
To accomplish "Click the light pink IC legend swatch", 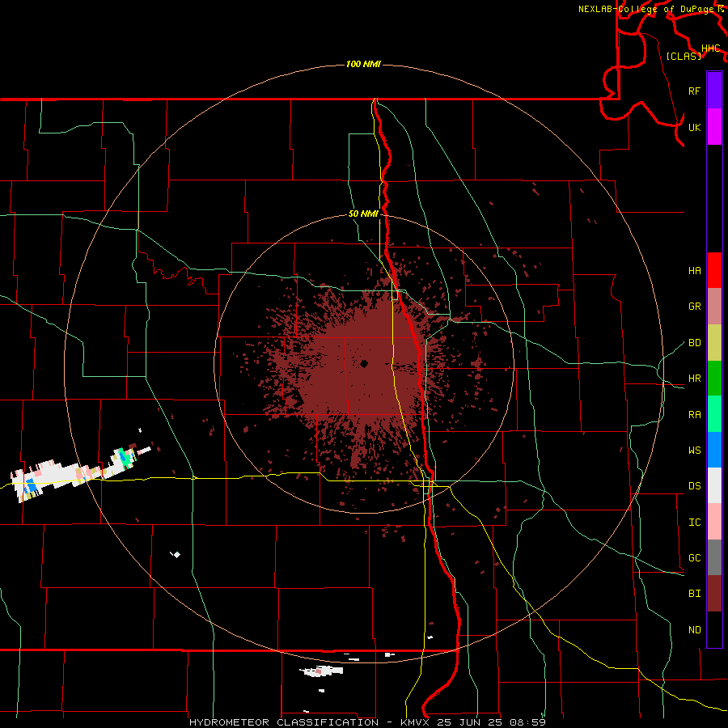I will point(714,522).
